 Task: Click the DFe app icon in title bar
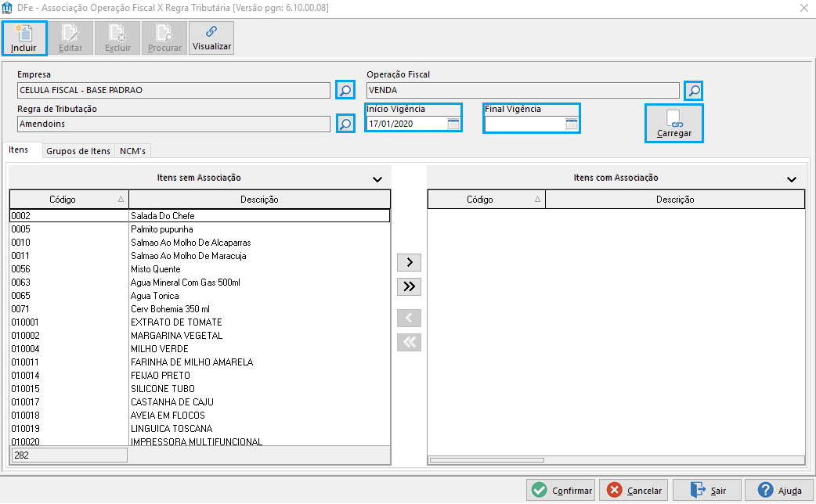pyautogui.click(x=7, y=8)
